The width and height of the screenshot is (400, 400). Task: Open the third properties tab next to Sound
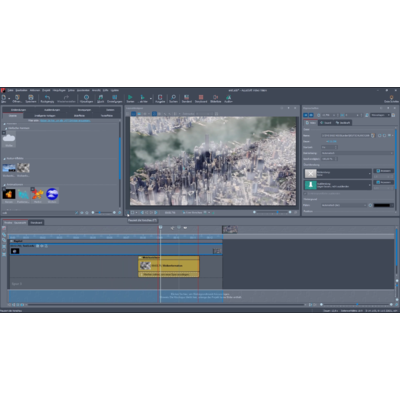coord(343,123)
